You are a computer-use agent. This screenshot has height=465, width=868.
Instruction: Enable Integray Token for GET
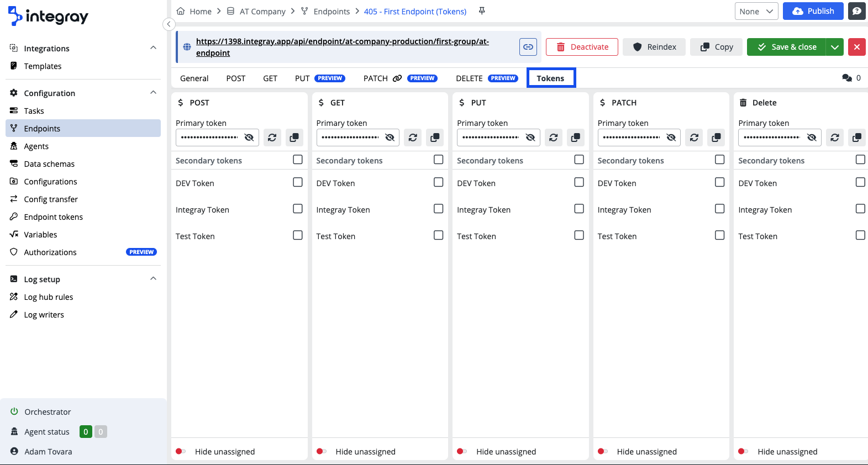(438, 209)
